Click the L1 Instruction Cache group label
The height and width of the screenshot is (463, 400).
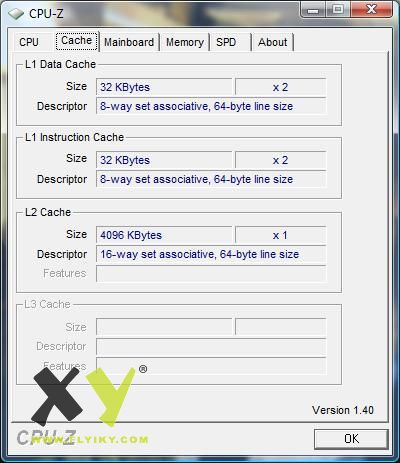[74, 137]
